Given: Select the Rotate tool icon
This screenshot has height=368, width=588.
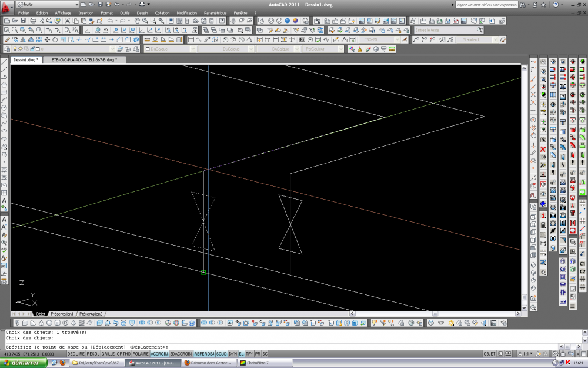Looking at the screenshot, I should (x=55, y=39).
